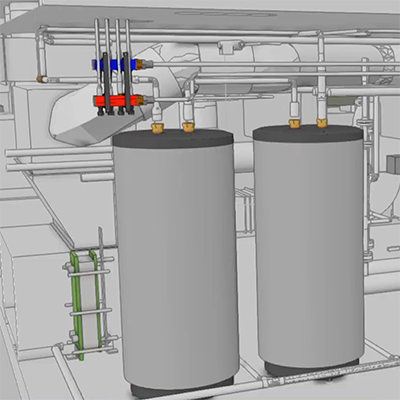Click leftmost brass fitting on left tank
This screenshot has height=400, width=400.
pos(157,128)
